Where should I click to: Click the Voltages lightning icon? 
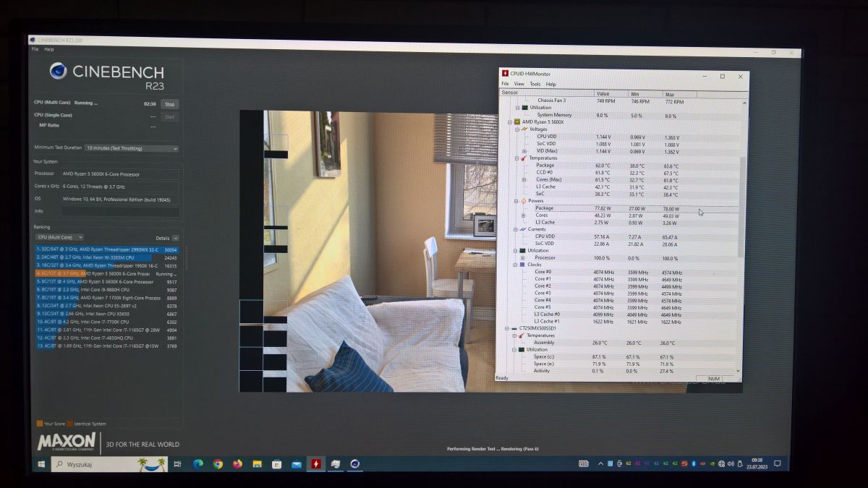coord(524,129)
